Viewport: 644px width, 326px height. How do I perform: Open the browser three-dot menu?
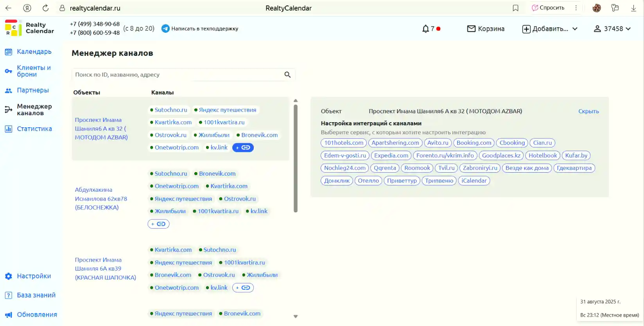(x=576, y=8)
